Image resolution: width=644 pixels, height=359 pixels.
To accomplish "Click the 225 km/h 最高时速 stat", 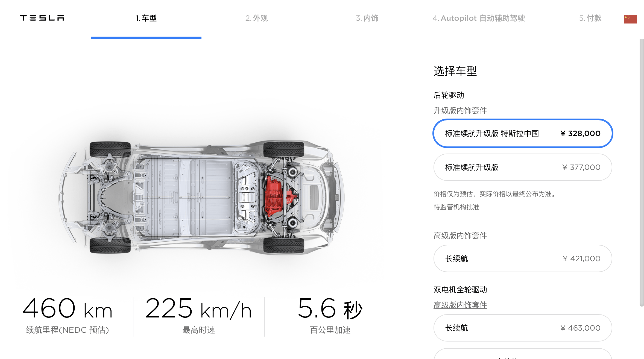I will [198, 316].
